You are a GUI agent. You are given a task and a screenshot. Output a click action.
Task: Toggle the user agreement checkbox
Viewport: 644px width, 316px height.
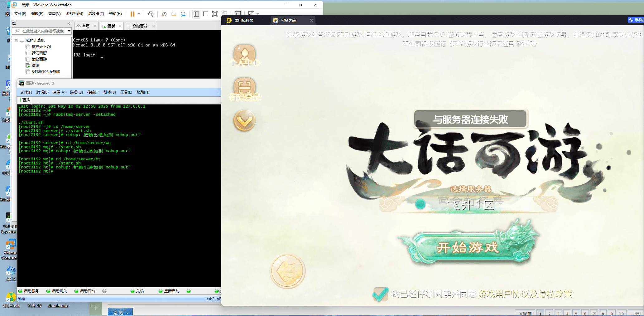tap(380, 294)
